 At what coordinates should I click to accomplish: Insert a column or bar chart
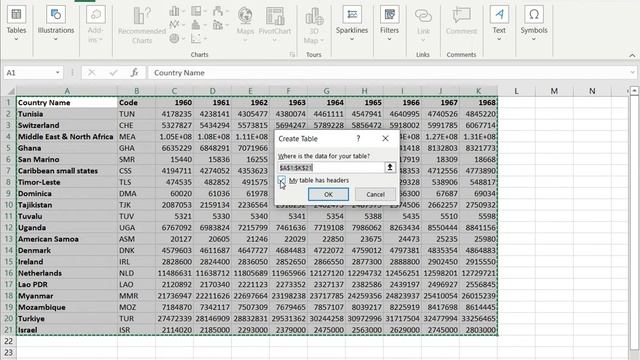coord(174,11)
